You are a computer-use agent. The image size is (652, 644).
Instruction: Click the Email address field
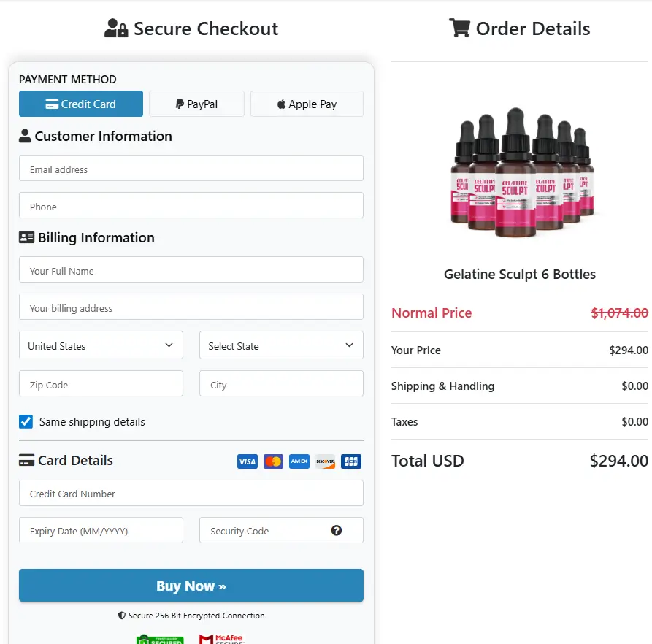(191, 168)
